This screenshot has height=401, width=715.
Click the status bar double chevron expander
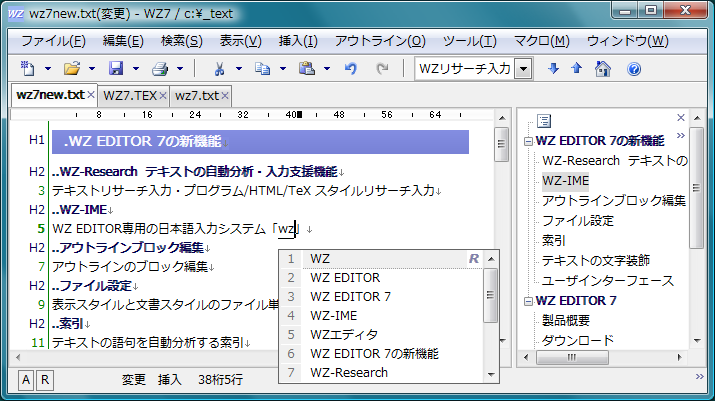(x=699, y=376)
